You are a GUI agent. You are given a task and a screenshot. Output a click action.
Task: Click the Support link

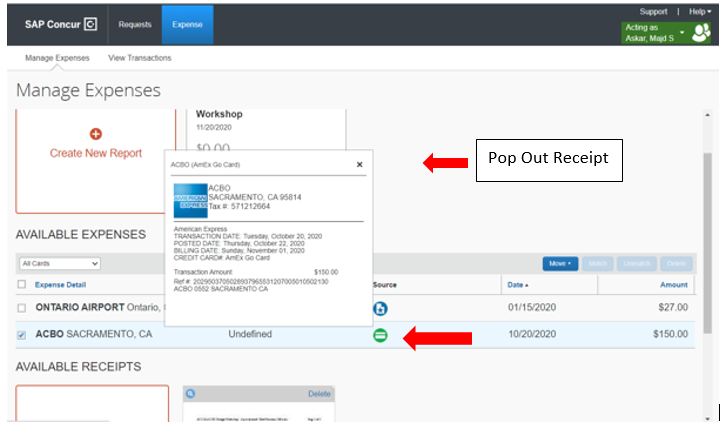click(x=653, y=12)
